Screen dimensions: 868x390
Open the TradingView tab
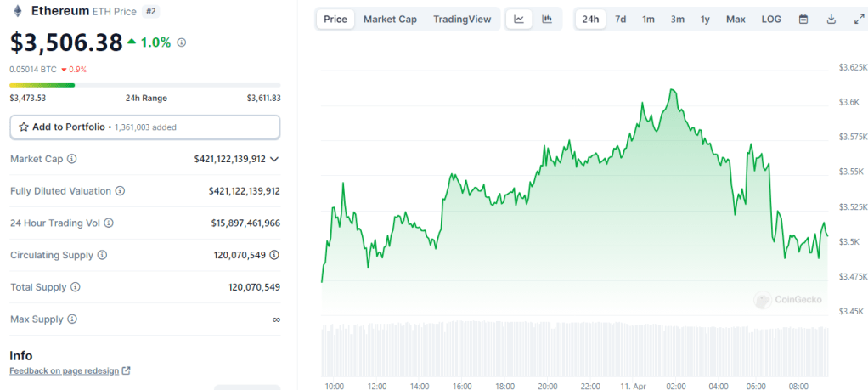pos(461,20)
